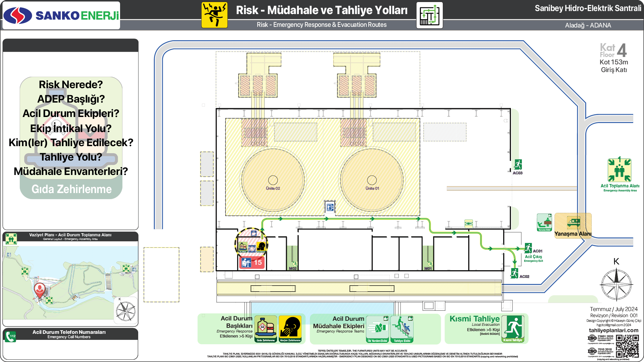Click the yellow electrical risk warning icon
Viewport: 644px width, 362px height.
point(214,15)
